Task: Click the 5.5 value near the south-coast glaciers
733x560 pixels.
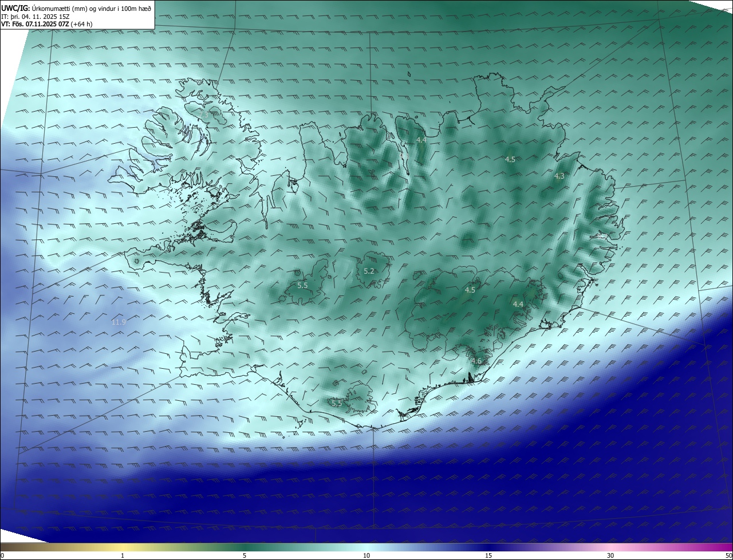Action: click(x=337, y=403)
